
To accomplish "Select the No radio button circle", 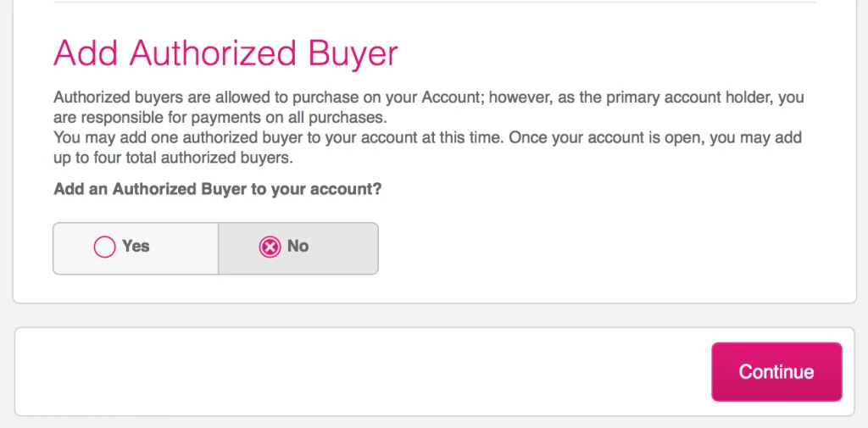I will click(270, 247).
